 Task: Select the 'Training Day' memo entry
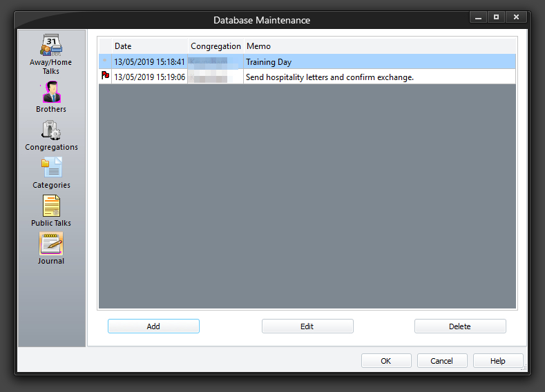tap(379, 62)
